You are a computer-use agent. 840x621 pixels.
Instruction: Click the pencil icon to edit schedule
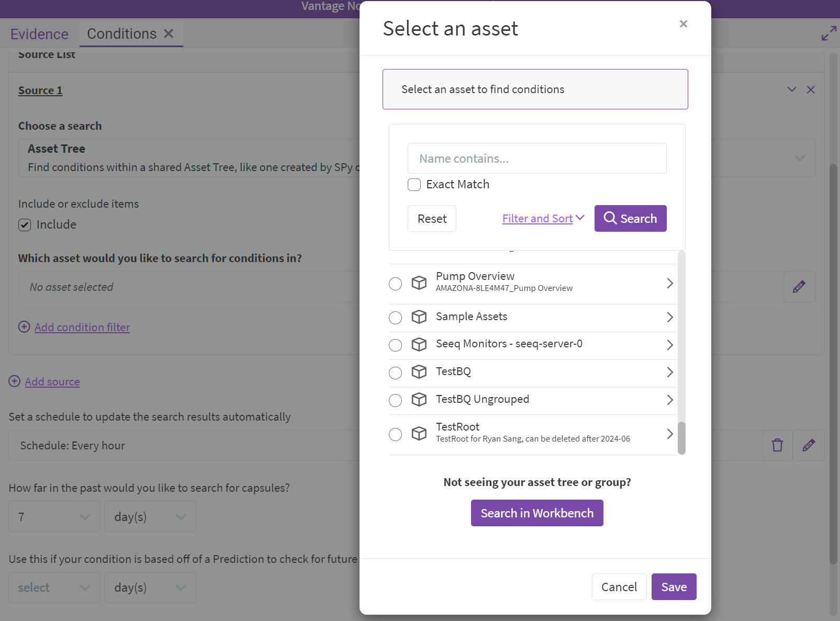[x=808, y=445]
